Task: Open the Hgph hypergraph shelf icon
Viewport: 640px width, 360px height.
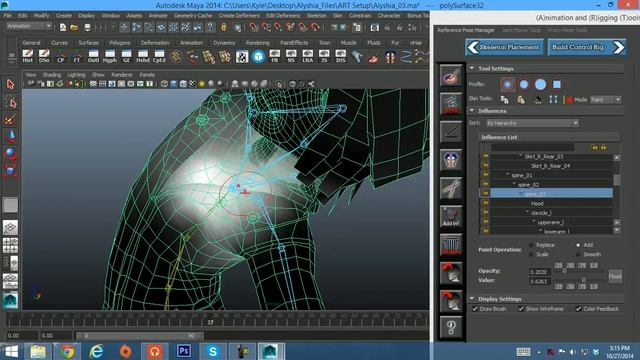Action: point(110,56)
